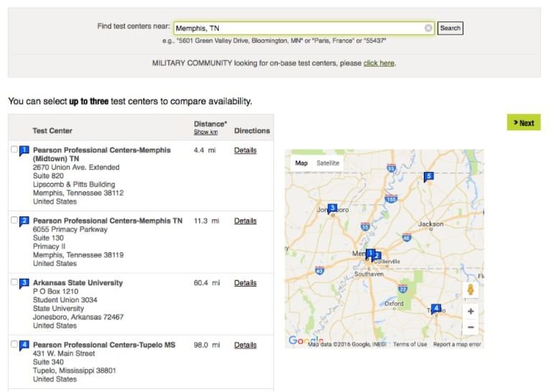Click the Search button

(450, 28)
